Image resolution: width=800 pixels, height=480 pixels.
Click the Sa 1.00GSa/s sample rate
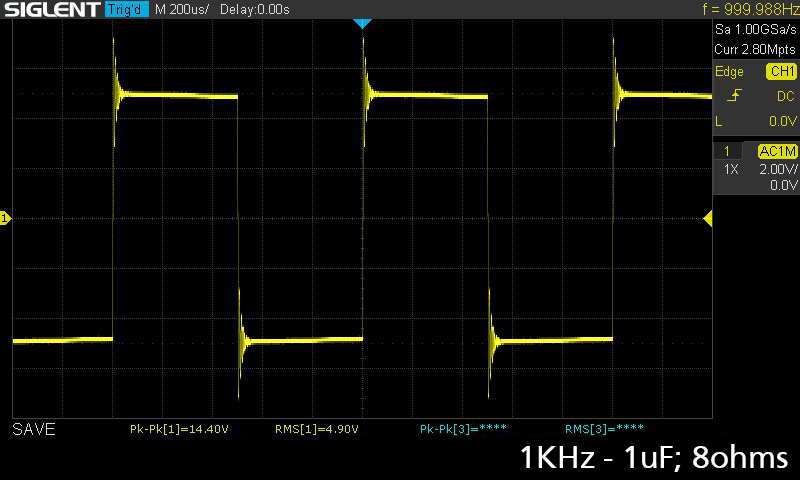(x=755, y=30)
